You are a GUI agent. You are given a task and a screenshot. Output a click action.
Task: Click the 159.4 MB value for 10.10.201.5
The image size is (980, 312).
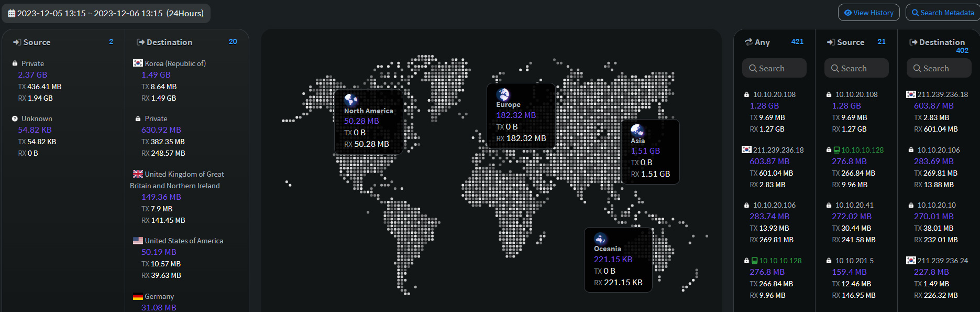tap(849, 272)
